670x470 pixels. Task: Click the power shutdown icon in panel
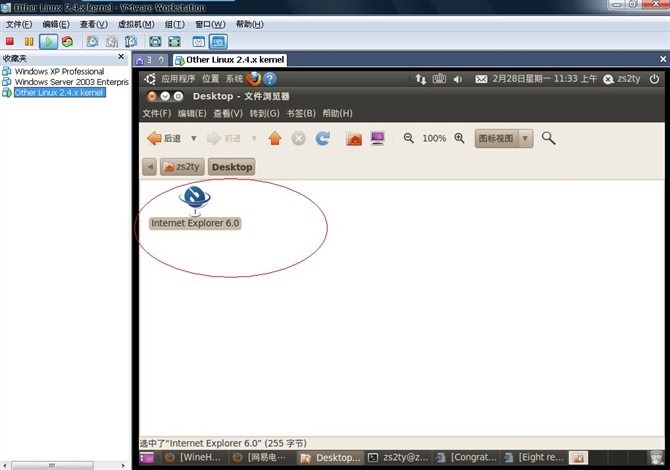[x=654, y=79]
